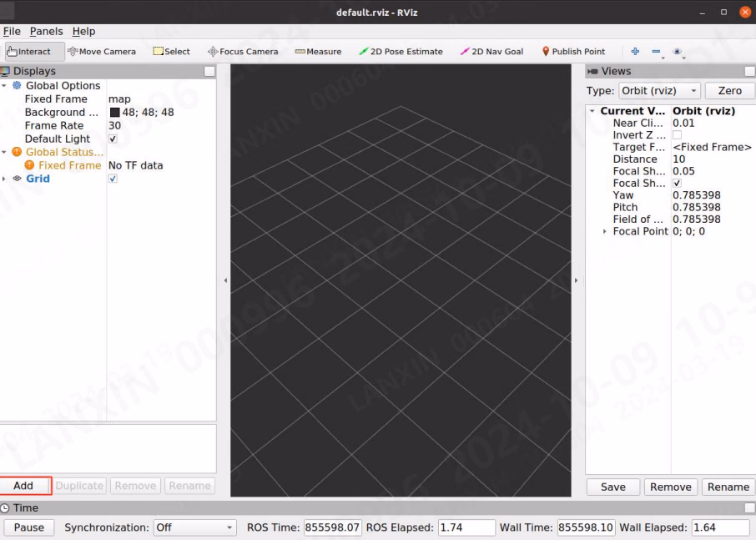Click the Zero view button

click(729, 91)
